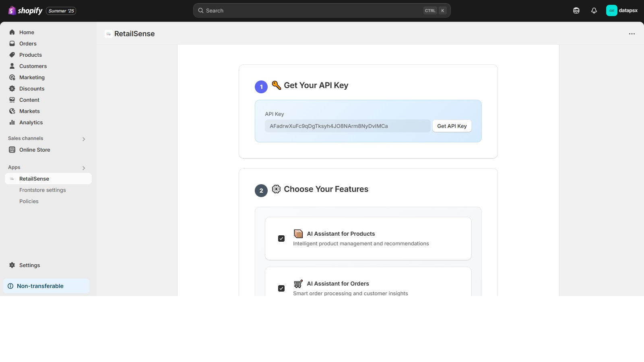This screenshot has width=644, height=362.
Task: Uncheck AI Assistant for Products checkbox
Action: tap(281, 239)
